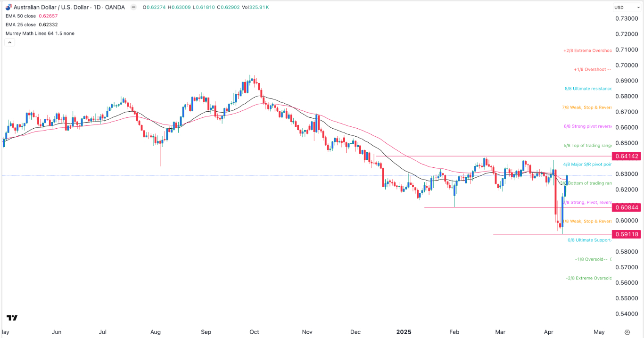Screen dimensions: 644x338
Task: Click the 0.64142 price label
Action: point(627,156)
